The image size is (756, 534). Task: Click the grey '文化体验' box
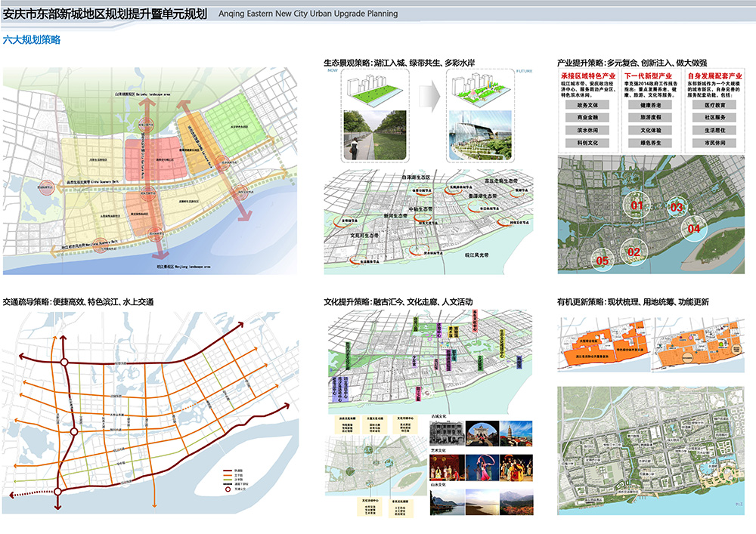(x=650, y=130)
